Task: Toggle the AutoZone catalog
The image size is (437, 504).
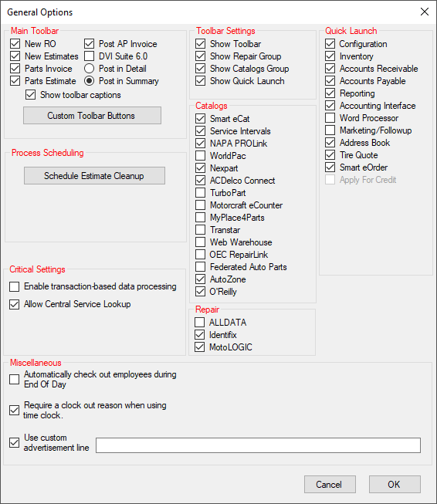Action: (200, 279)
